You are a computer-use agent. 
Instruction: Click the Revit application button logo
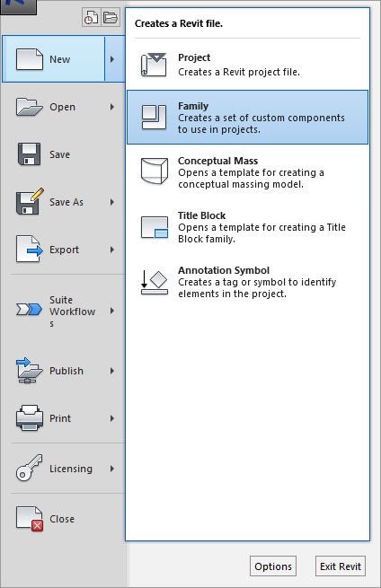click(18, 6)
